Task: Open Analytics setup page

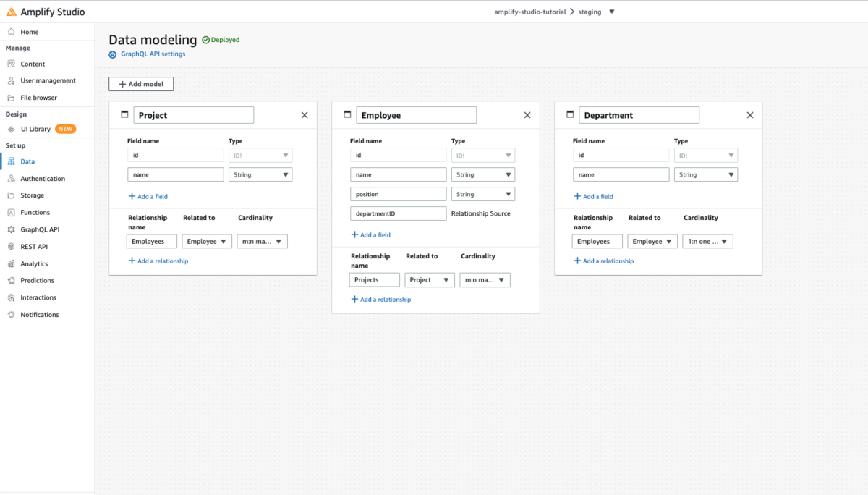Action: pyautogui.click(x=34, y=264)
